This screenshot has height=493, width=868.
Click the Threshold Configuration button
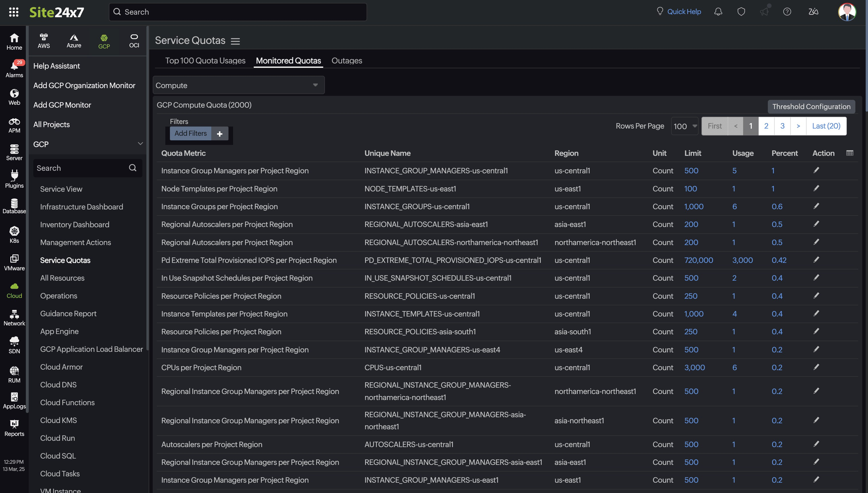point(811,107)
